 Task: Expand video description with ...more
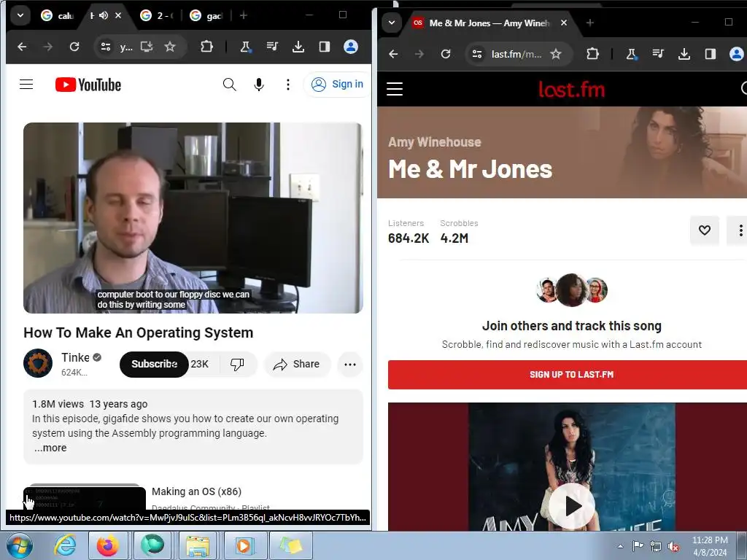pos(50,448)
